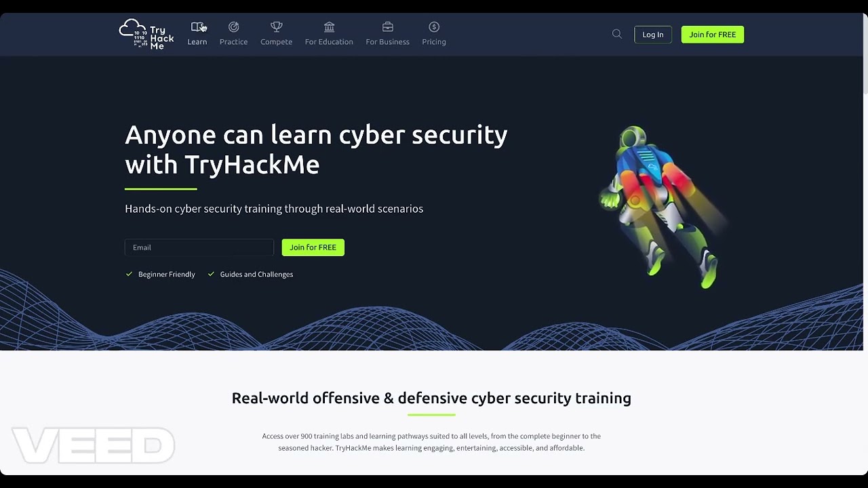
Task: Open the Learn menu label
Action: [197, 42]
